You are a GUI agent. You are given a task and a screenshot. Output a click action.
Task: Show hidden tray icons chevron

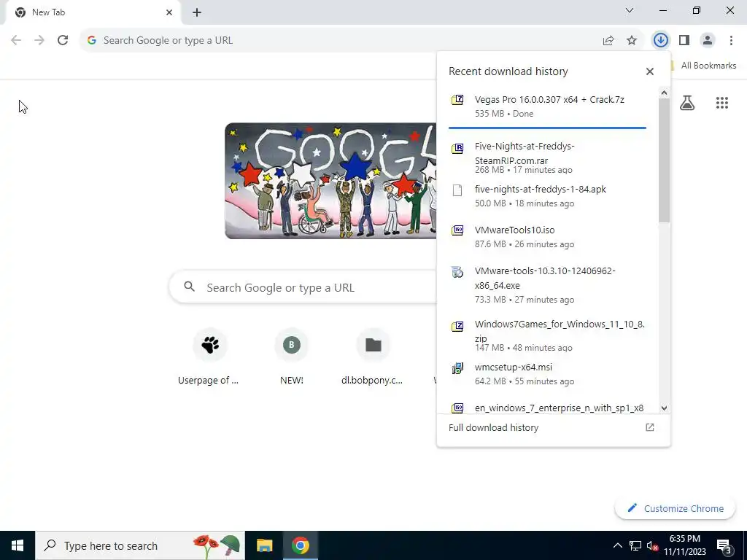[617, 545]
